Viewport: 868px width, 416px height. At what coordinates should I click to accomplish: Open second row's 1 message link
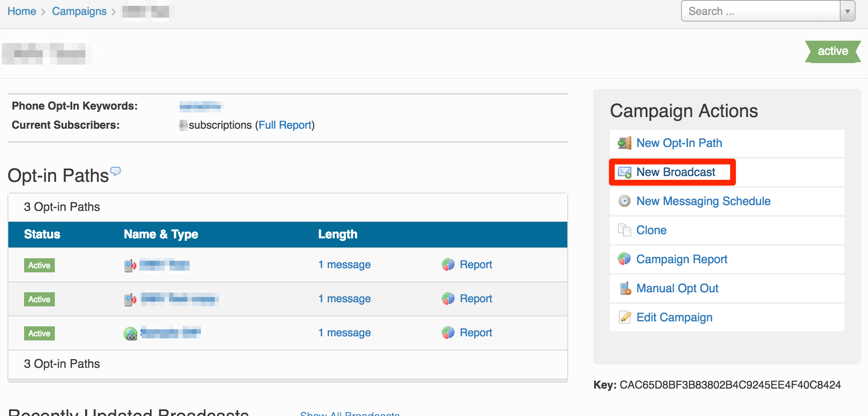tap(344, 299)
